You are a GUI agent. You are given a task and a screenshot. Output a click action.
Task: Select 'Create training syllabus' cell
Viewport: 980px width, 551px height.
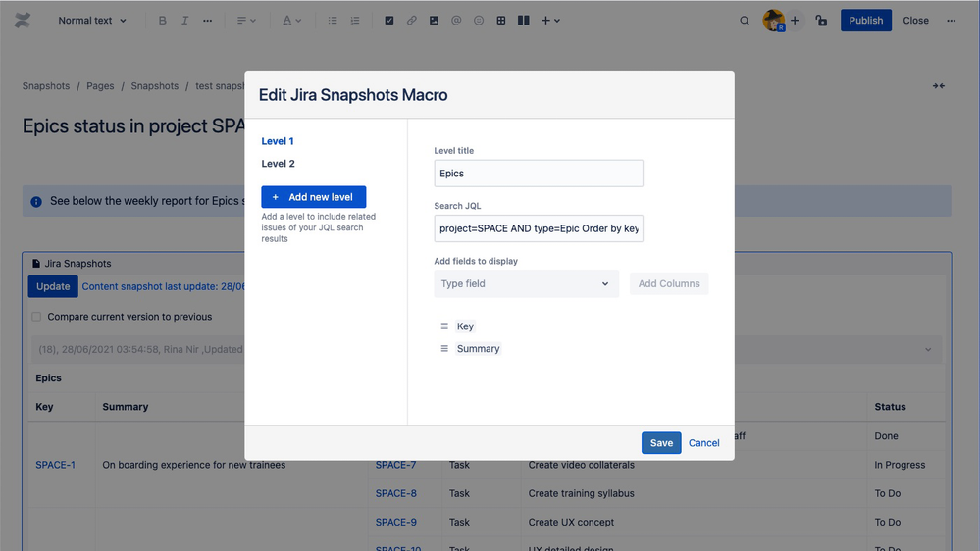click(582, 493)
